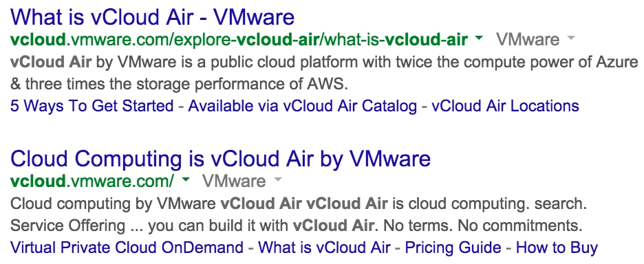Image resolution: width=644 pixels, height=264 pixels.
Task: Follow the 'What is vCloud Air' sitelink
Action: point(325,247)
